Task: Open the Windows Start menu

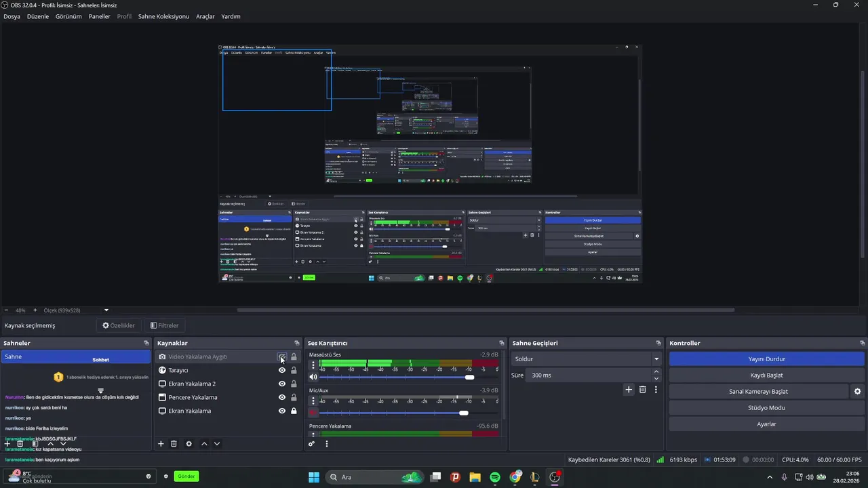Action: pyautogui.click(x=314, y=477)
